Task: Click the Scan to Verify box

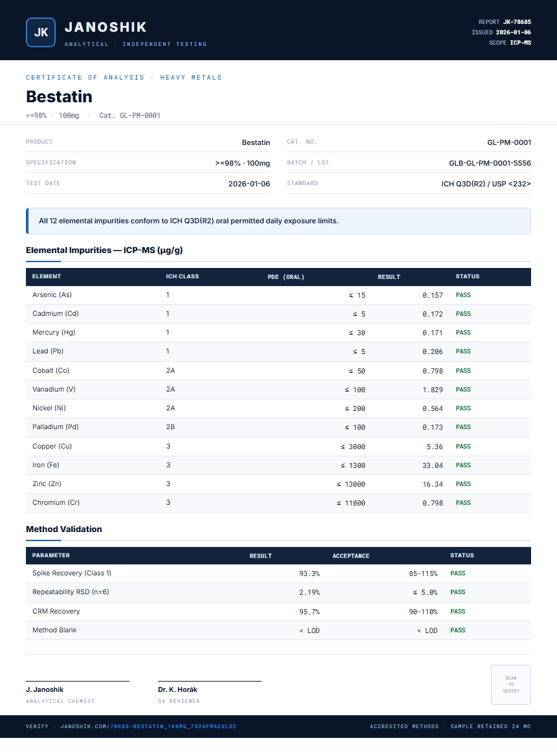Action: click(x=511, y=685)
